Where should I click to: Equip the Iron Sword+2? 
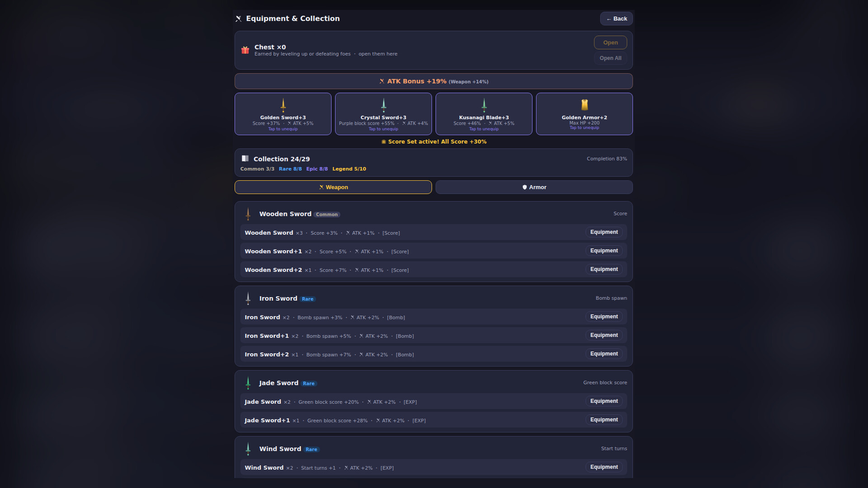(604, 354)
